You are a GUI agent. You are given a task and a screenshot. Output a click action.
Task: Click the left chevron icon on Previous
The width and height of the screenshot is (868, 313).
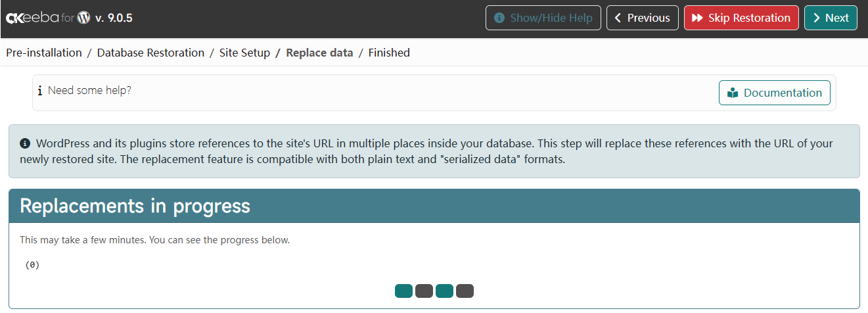(618, 18)
